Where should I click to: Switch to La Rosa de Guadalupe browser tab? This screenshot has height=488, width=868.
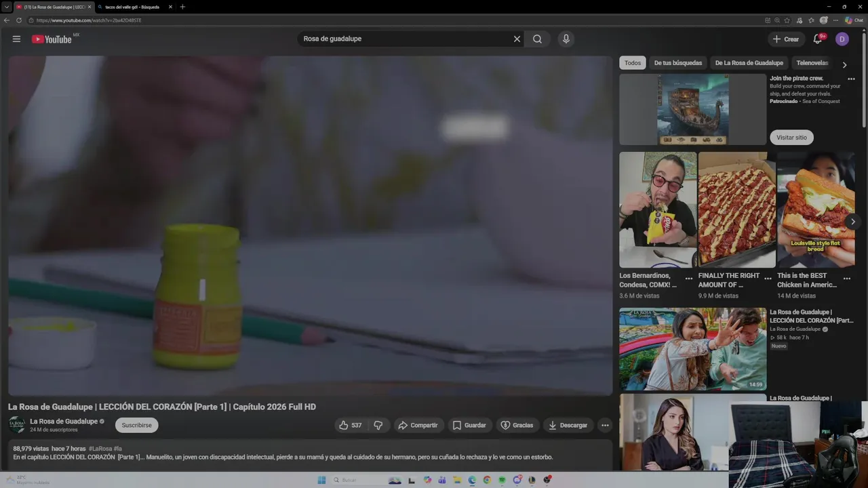point(54,7)
